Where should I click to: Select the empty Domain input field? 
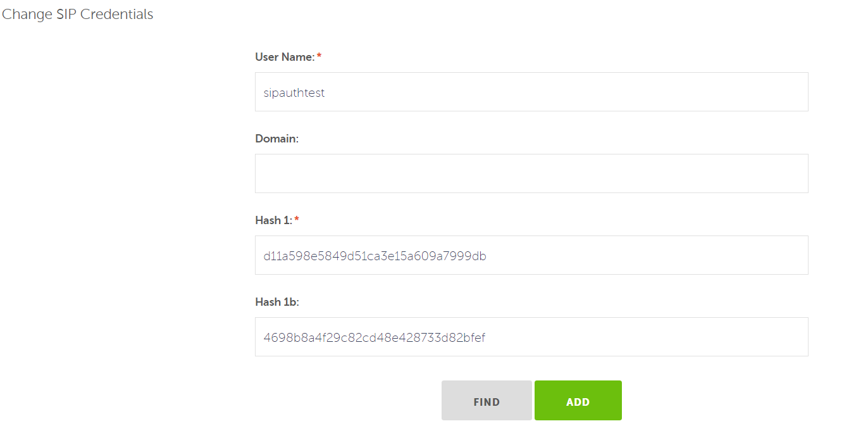[531, 173]
